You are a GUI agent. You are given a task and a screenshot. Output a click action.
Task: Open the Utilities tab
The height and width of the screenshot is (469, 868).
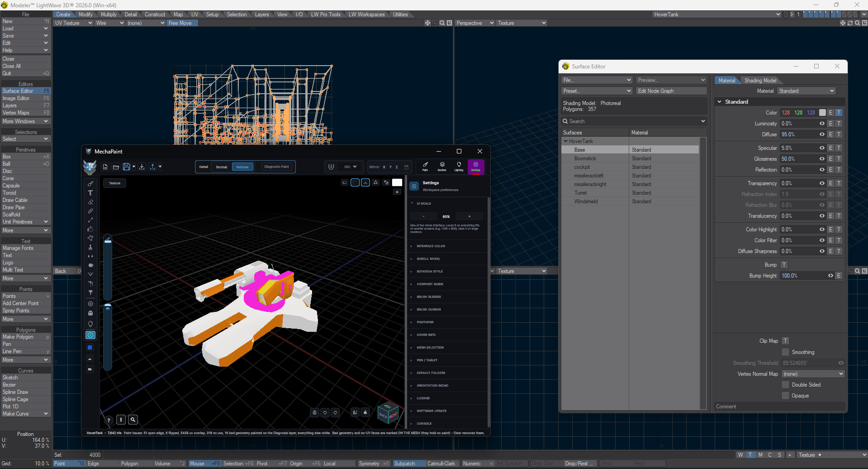pos(400,14)
